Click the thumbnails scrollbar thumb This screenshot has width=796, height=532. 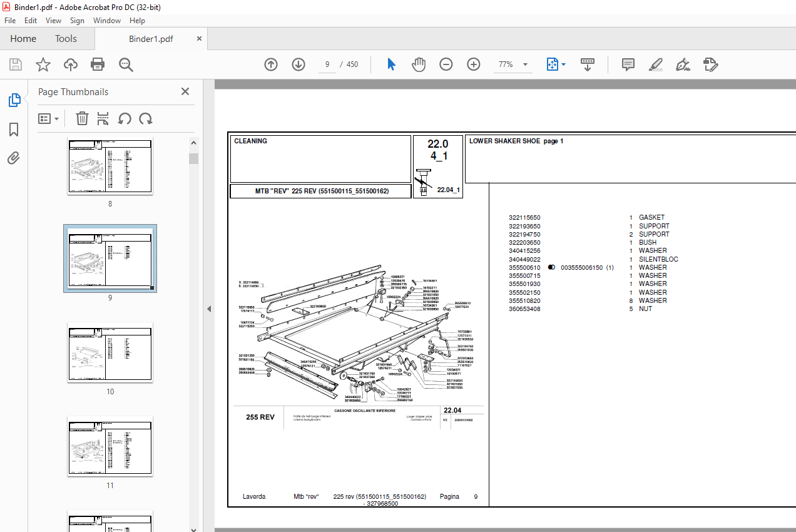[194, 158]
